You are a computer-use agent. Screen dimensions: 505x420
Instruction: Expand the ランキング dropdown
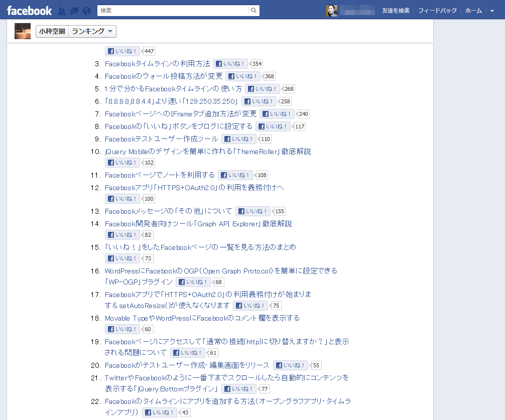[92, 32]
